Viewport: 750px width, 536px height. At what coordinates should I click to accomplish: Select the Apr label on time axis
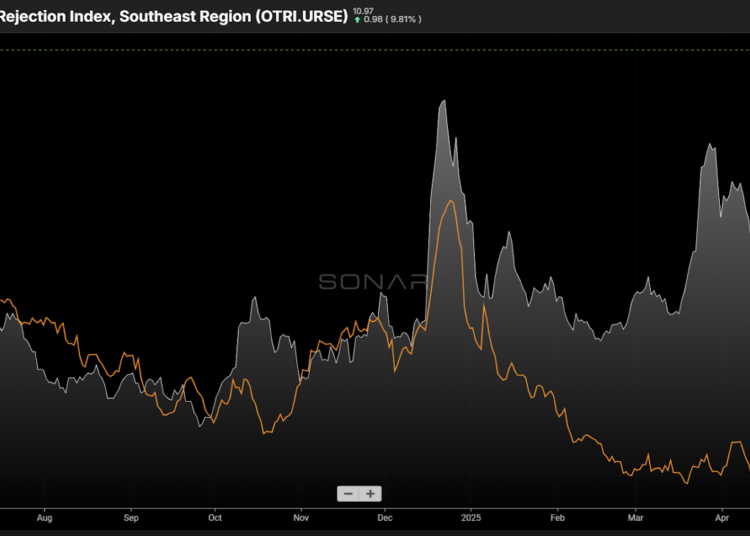pos(722,519)
